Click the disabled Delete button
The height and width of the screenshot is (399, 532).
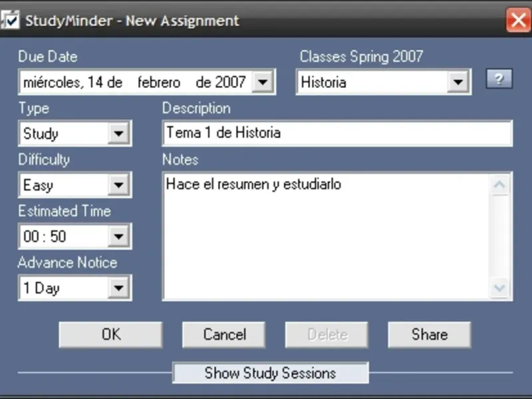click(x=327, y=334)
